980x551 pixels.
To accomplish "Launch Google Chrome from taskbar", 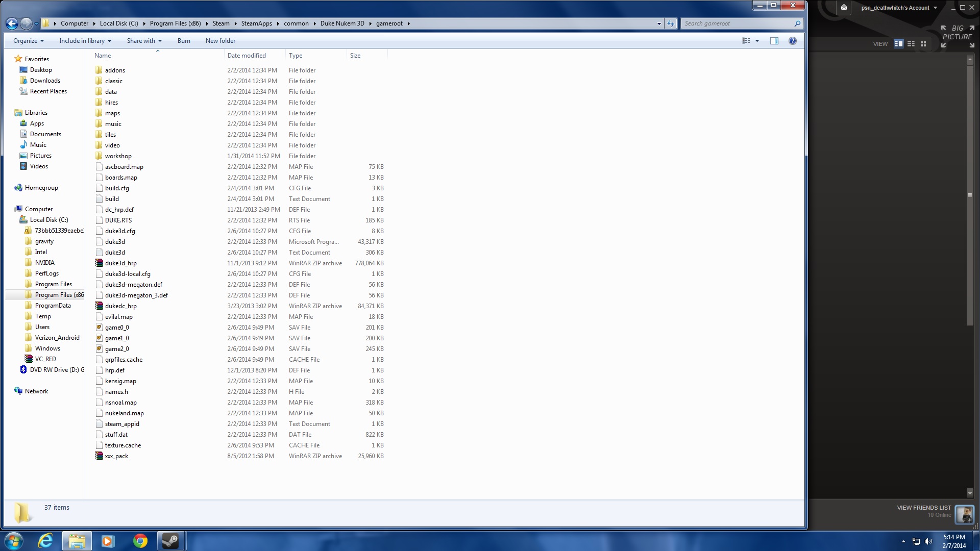I will (140, 541).
